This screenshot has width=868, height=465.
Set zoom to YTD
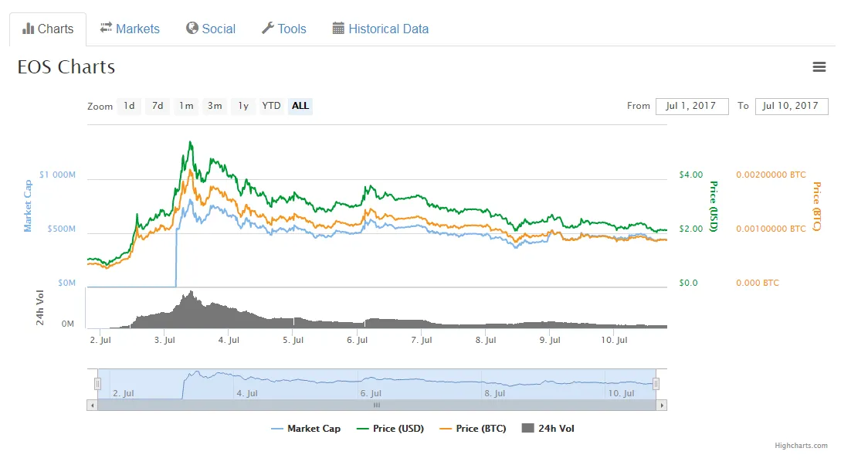[x=271, y=106]
